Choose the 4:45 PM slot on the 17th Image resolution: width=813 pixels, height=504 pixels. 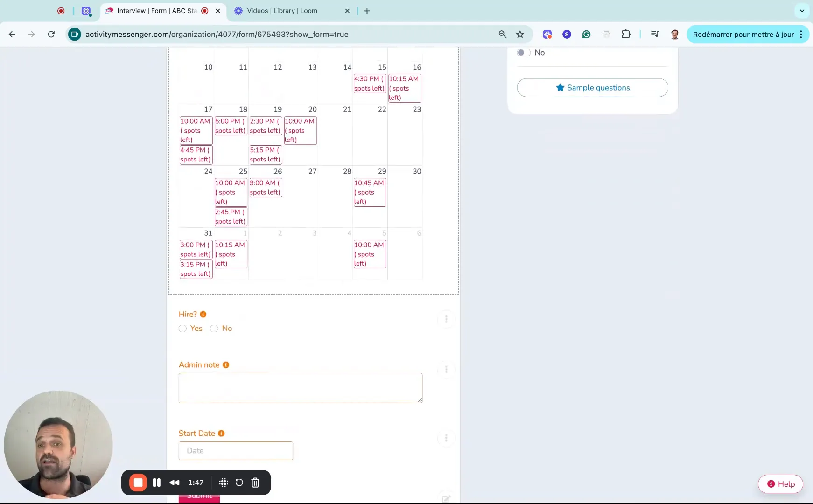coord(196,154)
